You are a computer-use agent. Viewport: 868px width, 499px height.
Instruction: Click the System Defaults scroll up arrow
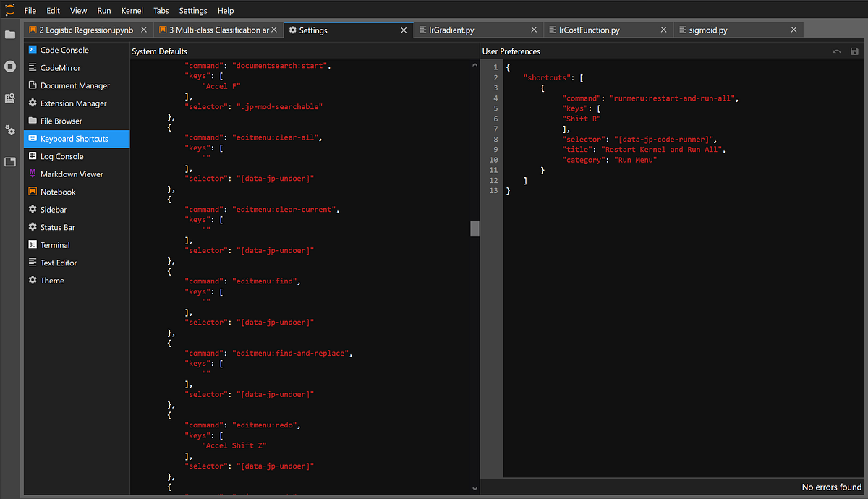point(475,65)
